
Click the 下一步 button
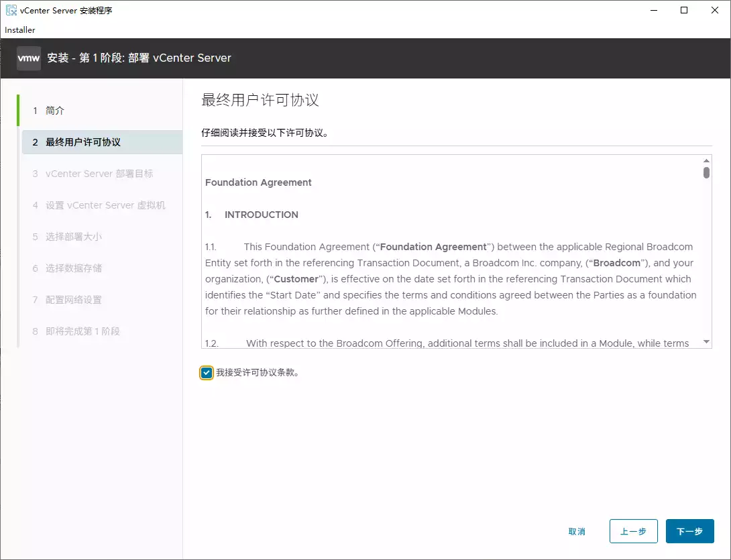[x=689, y=531]
